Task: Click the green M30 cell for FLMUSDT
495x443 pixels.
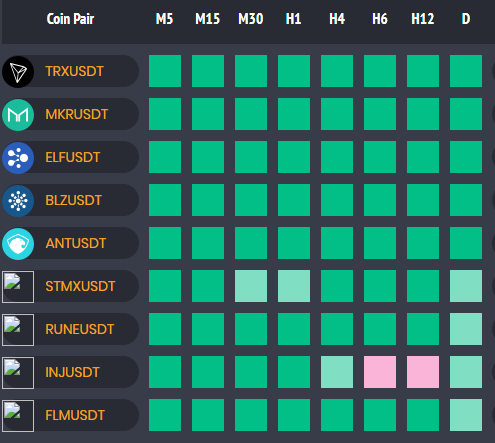Action: click(x=251, y=415)
